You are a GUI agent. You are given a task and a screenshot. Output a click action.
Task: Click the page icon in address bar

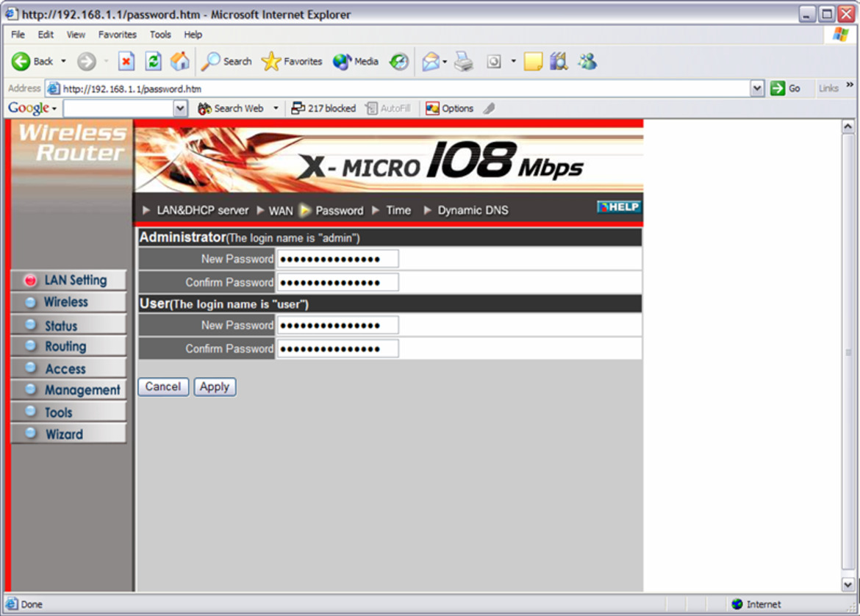pyautogui.click(x=53, y=88)
